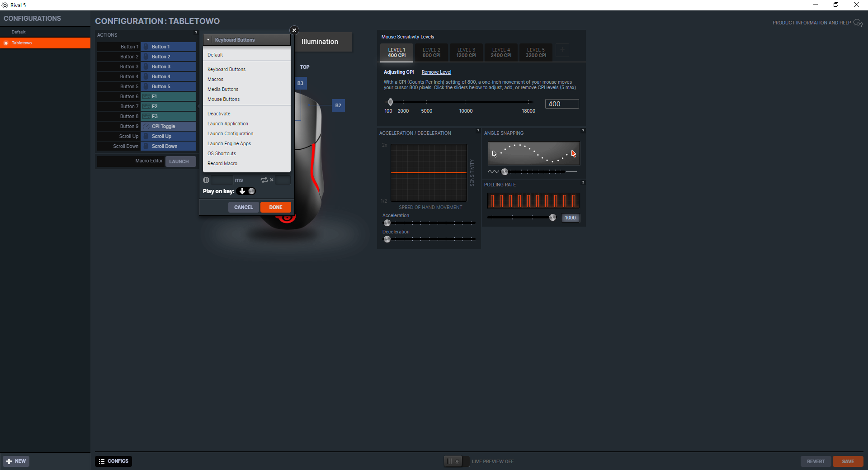This screenshot has width=868, height=470.
Task: Select Level 1 400 CPI tab
Action: coord(396,52)
